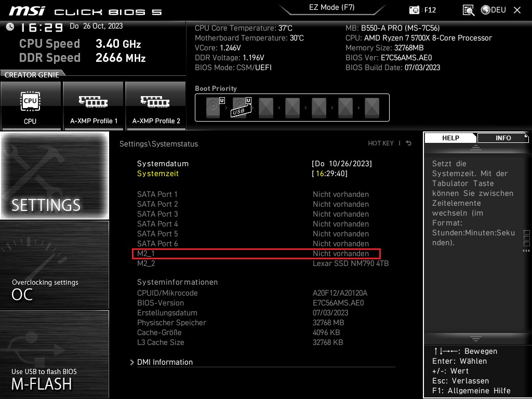The width and height of the screenshot is (532, 399).
Task: Open the BIOS search magnifier icon
Action: pyautogui.click(x=468, y=10)
